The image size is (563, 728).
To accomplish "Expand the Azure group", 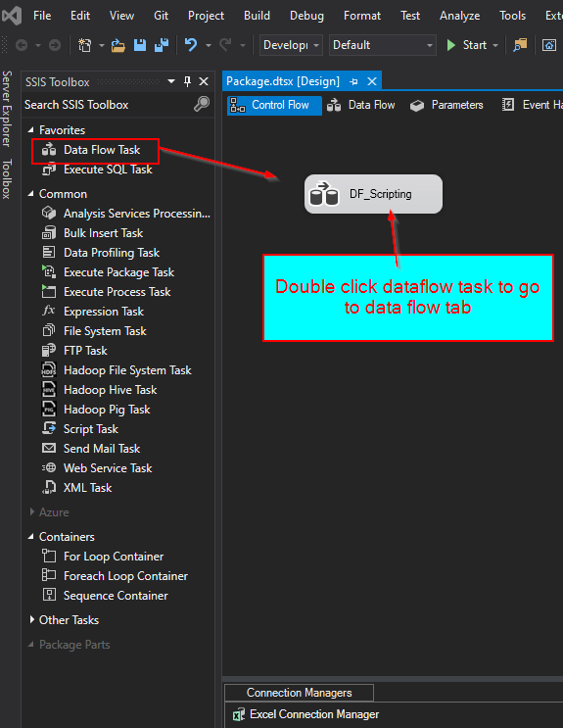I will coord(31,511).
